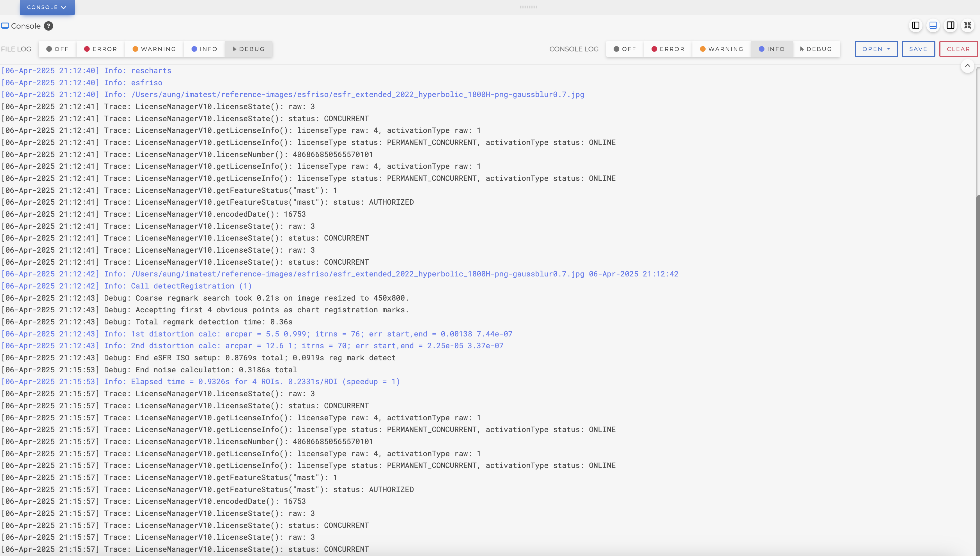The height and width of the screenshot is (556, 980).
Task: Set File Log level to DEBUG
Action: click(x=249, y=49)
